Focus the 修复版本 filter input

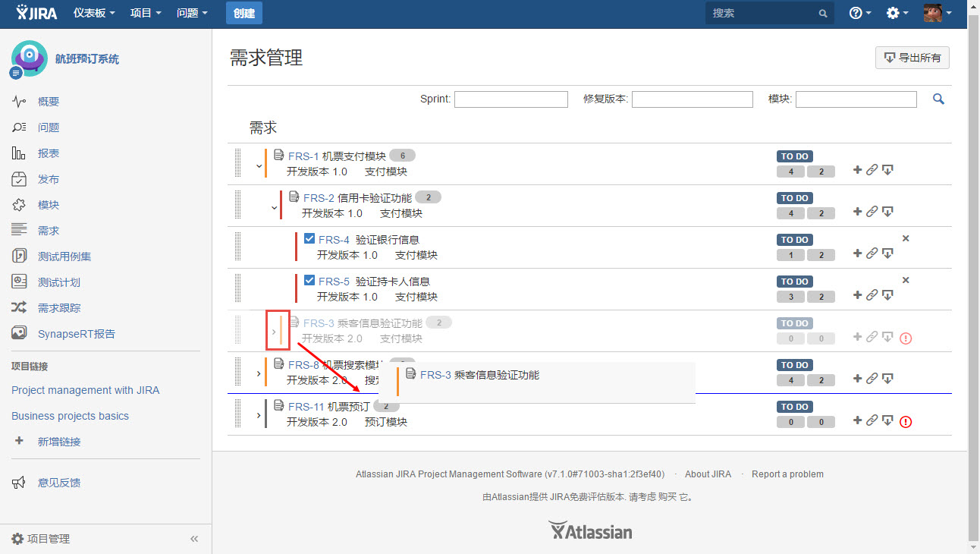(693, 99)
